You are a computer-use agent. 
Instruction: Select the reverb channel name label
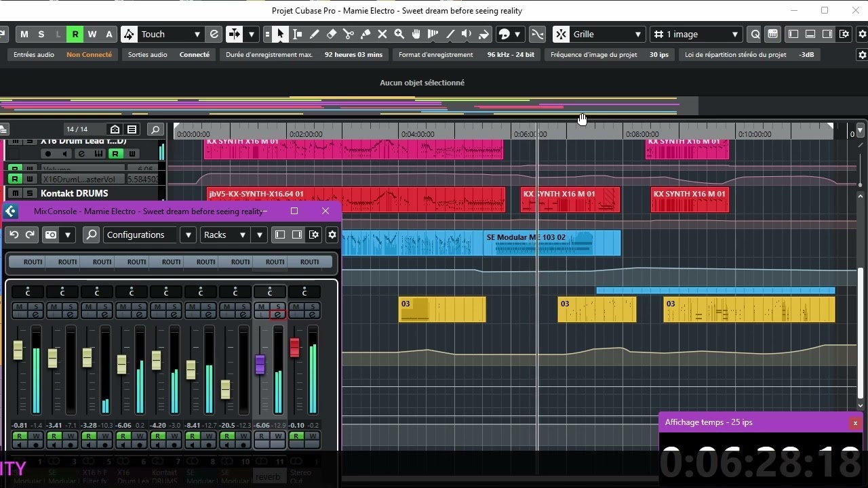click(x=269, y=476)
